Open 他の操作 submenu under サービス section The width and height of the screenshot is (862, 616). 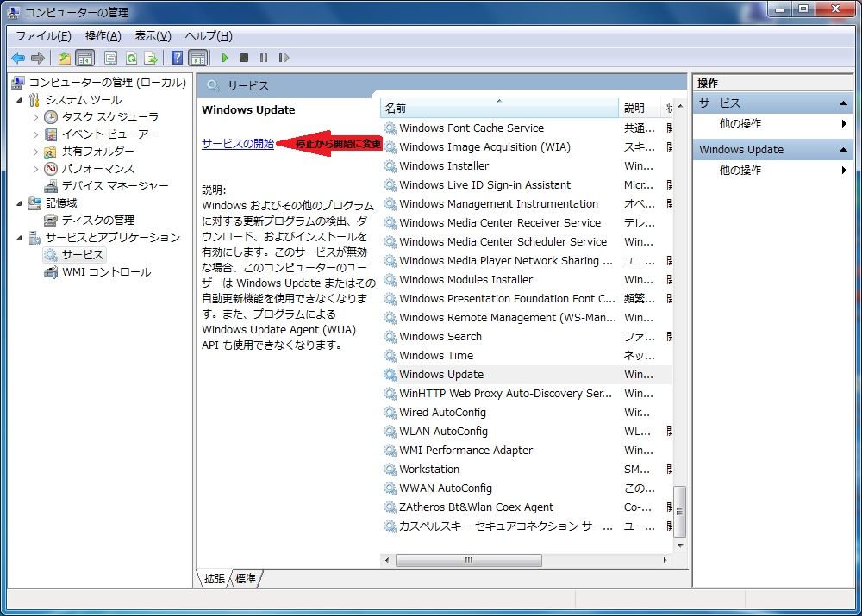pos(772,124)
